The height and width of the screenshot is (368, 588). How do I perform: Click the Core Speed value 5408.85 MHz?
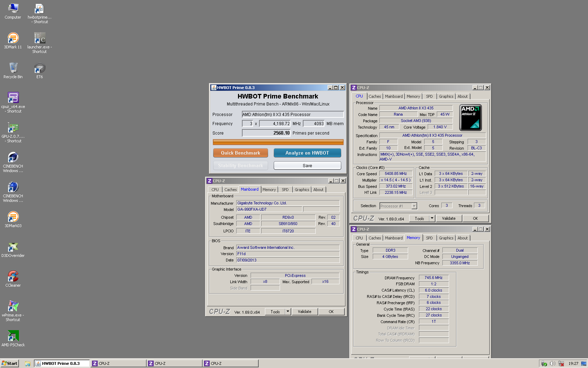point(396,173)
